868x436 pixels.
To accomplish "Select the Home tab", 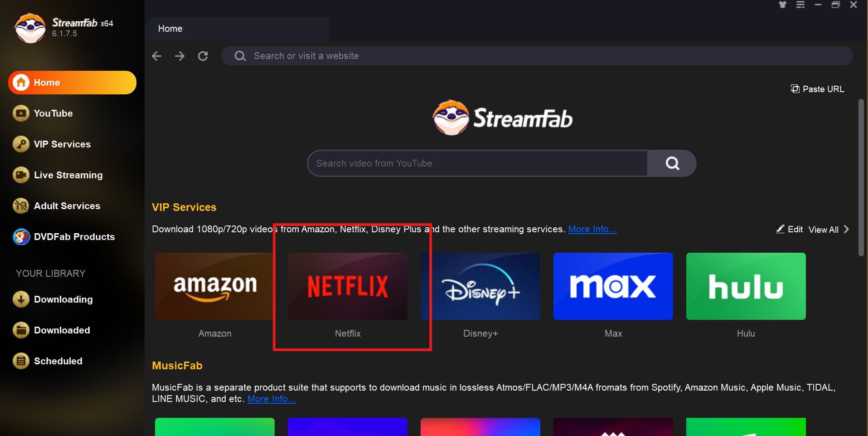I will click(237, 29).
